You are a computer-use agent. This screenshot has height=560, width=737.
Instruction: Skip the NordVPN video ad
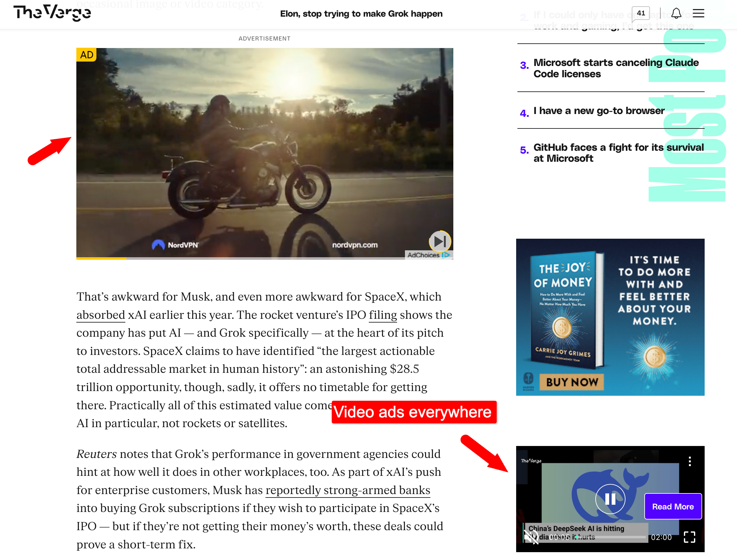point(440,241)
